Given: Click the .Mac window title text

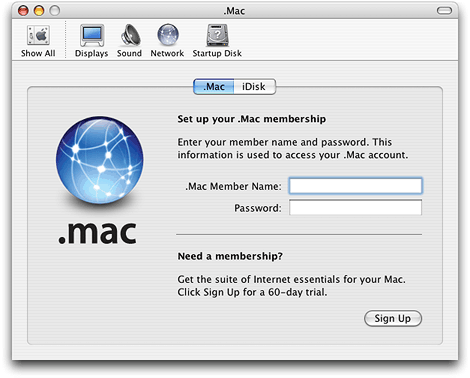Looking at the screenshot, I should 234,11.
